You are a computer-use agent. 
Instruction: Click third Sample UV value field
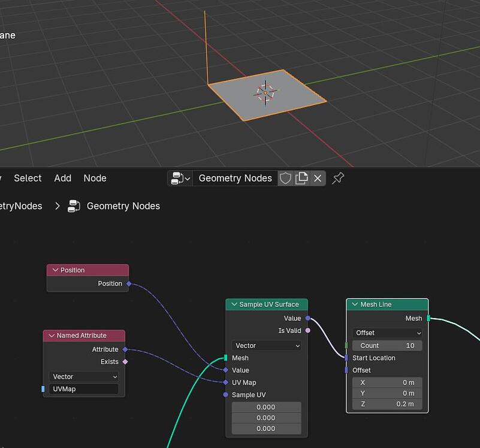(266, 429)
